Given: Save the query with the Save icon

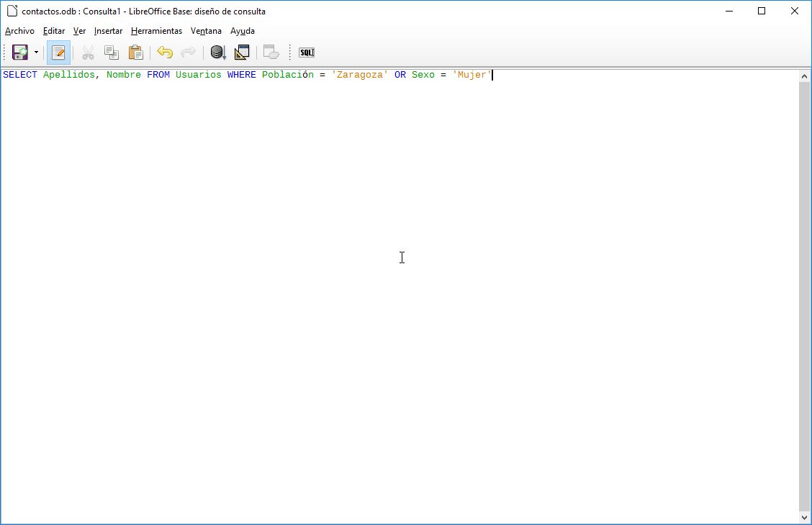Looking at the screenshot, I should click(x=19, y=52).
